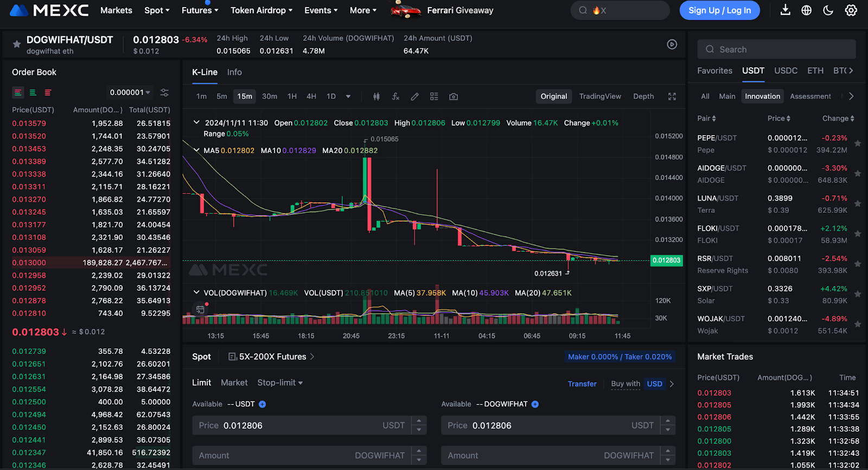Click the calendar icon on volume chart

pos(200,309)
